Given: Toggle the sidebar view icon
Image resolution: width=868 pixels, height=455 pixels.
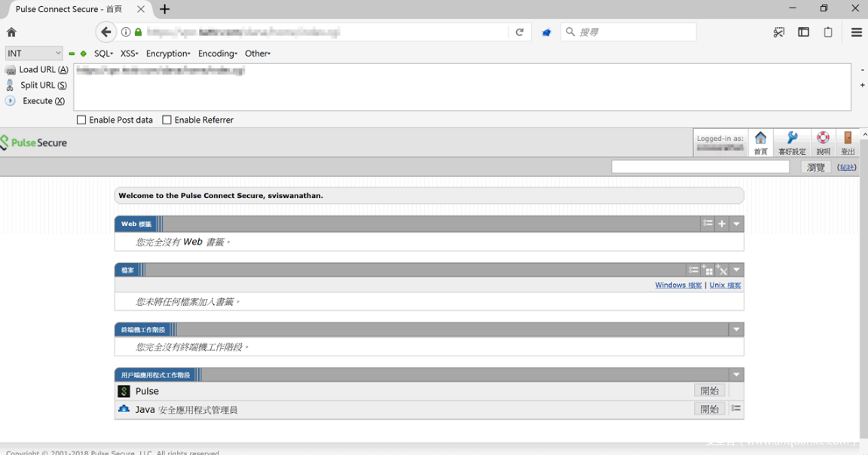Looking at the screenshot, I should click(x=803, y=32).
